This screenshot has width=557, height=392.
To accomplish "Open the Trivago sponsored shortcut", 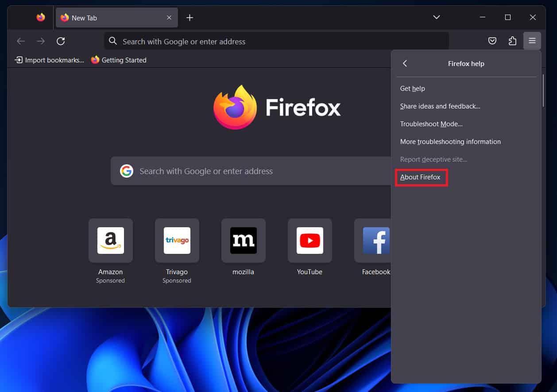I will (x=177, y=241).
